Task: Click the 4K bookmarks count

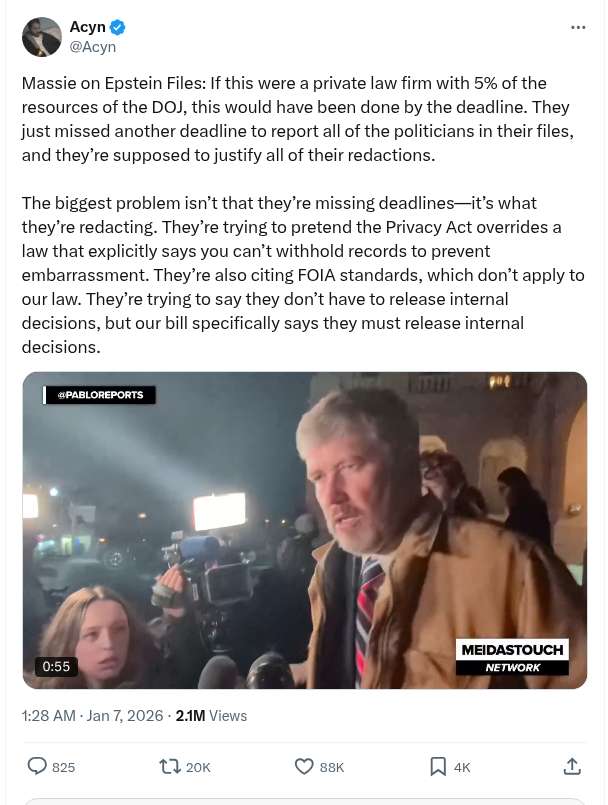Action: click(x=462, y=768)
